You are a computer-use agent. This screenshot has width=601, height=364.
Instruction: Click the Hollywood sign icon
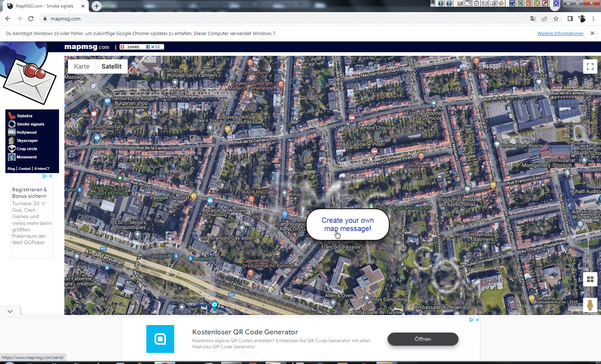[12, 132]
